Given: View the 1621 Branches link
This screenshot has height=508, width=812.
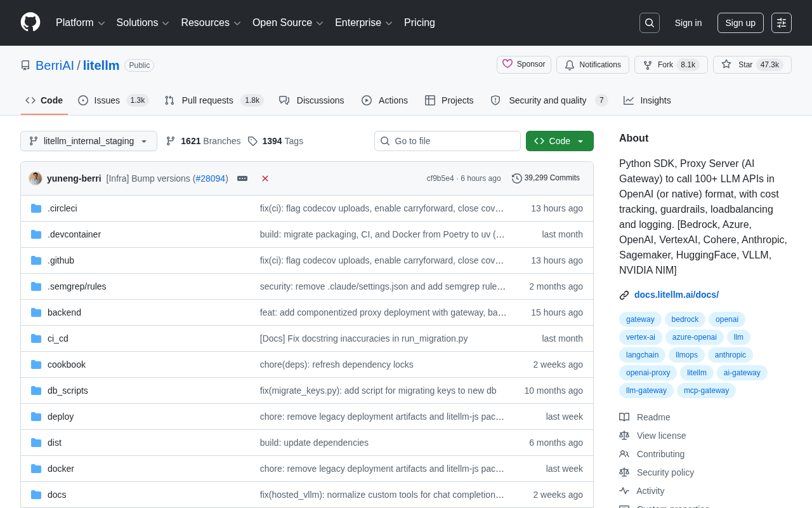Looking at the screenshot, I should click(x=203, y=141).
